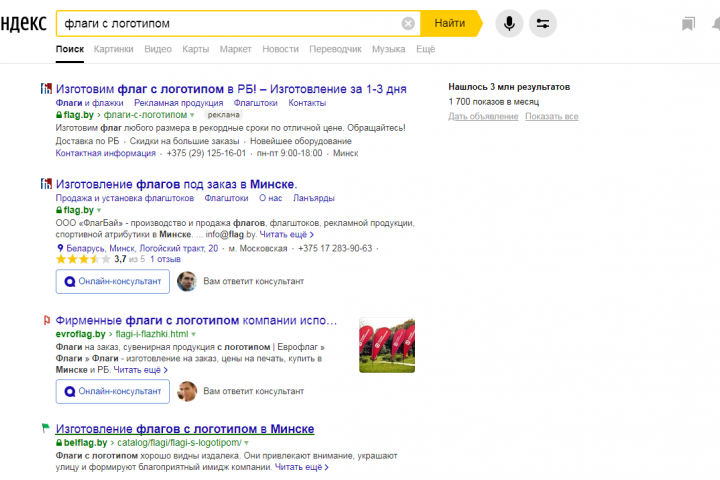
Task: Open the Переводчик tab
Action: point(335,49)
